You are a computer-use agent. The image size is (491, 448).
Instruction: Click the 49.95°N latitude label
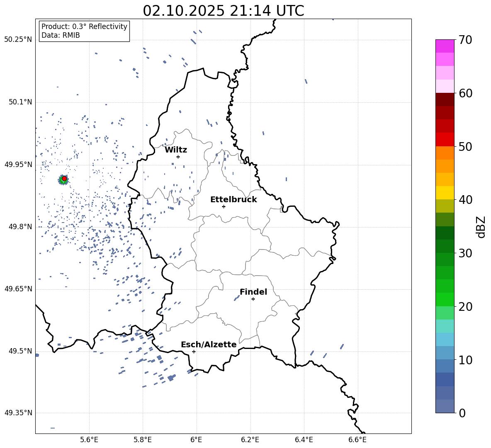[x=18, y=164]
